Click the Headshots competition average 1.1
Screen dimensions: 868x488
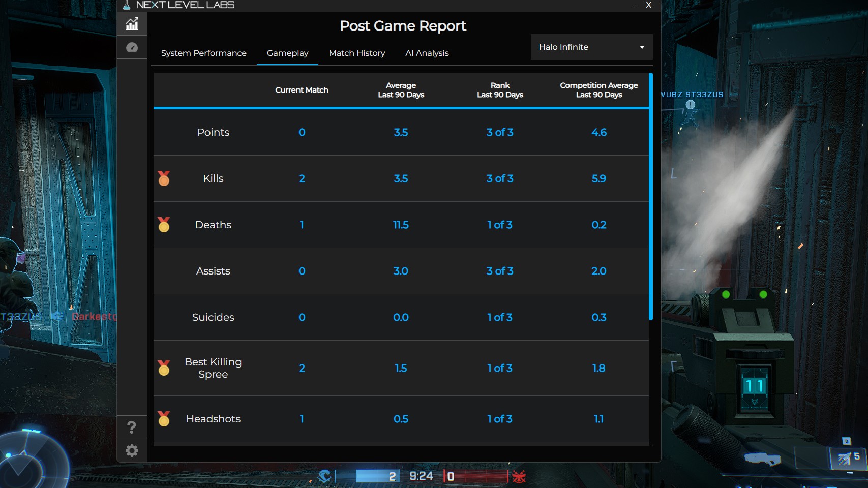[599, 419]
